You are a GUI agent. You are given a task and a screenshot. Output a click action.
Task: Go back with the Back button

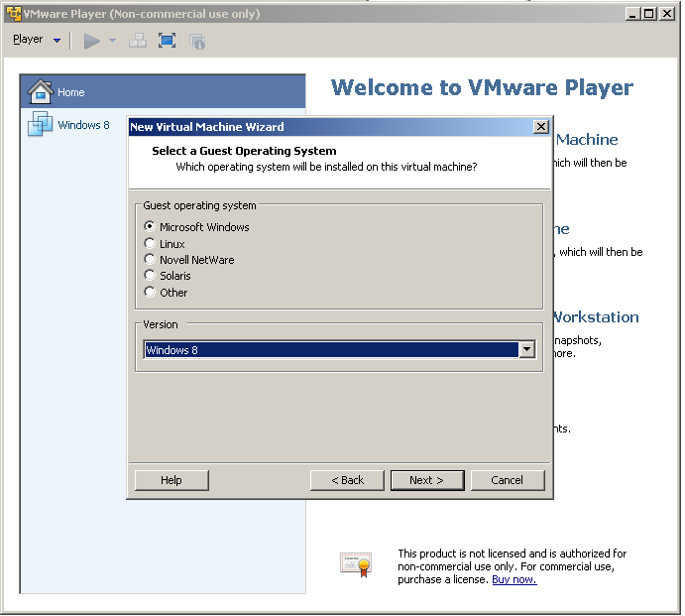[x=347, y=480]
